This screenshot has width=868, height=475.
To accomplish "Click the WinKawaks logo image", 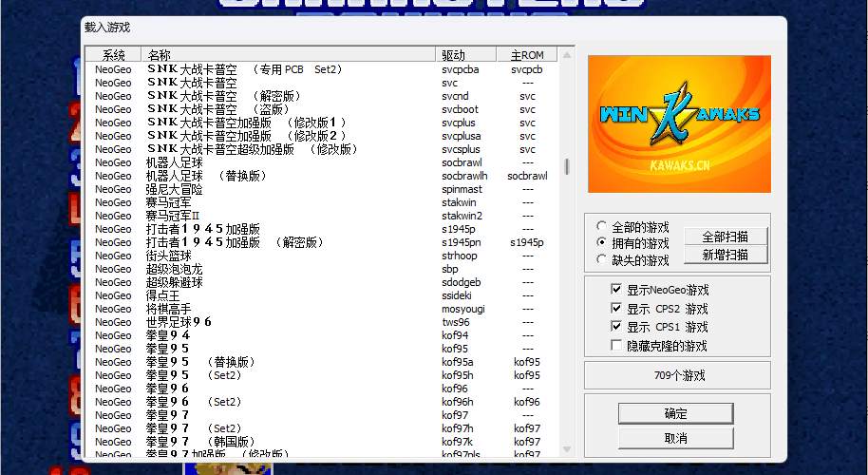I will pyautogui.click(x=679, y=123).
